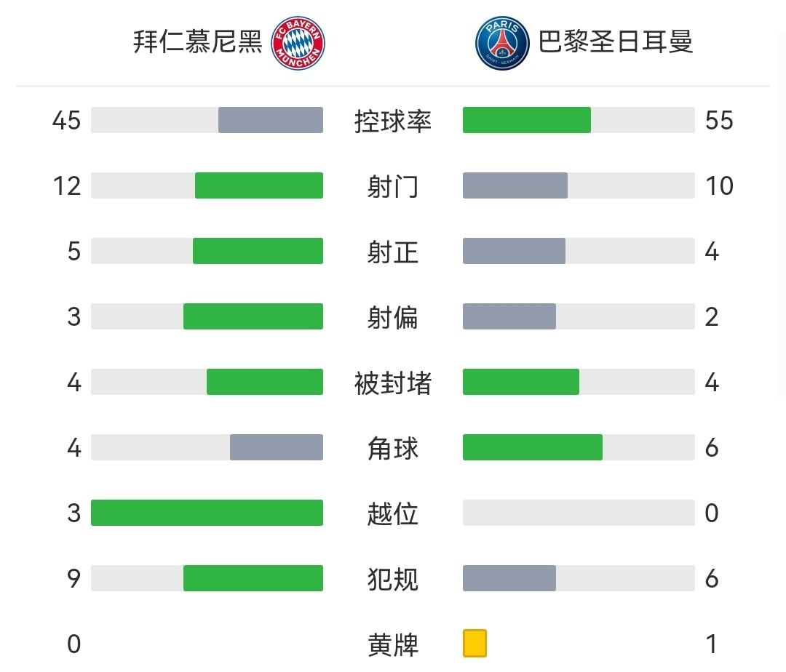Click the Bayern Munich club crest

298,43
